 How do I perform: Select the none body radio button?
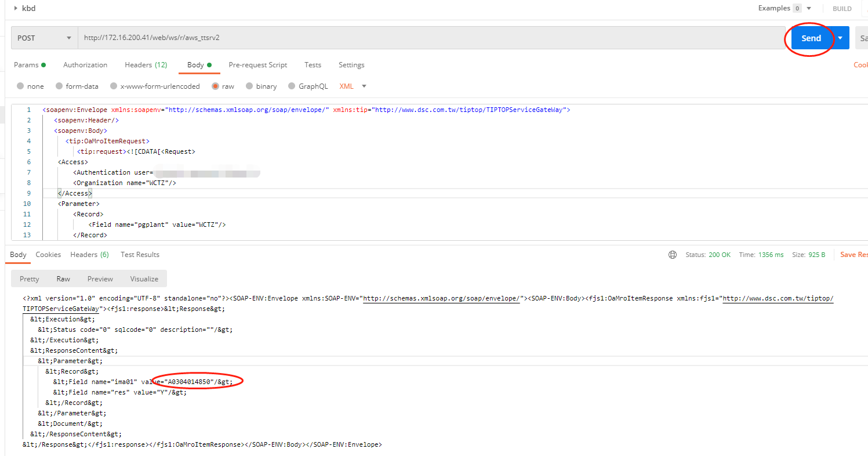[x=20, y=86]
